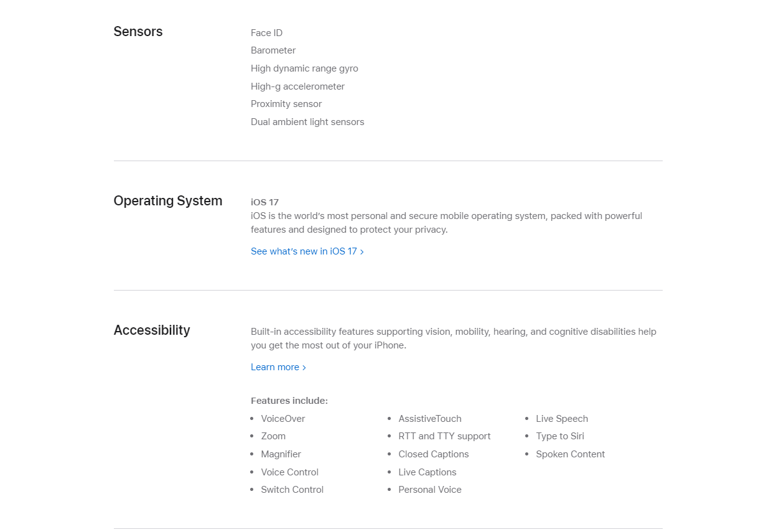Click the Learn more accessibility link
The width and height of the screenshot is (766, 532).
(x=278, y=367)
